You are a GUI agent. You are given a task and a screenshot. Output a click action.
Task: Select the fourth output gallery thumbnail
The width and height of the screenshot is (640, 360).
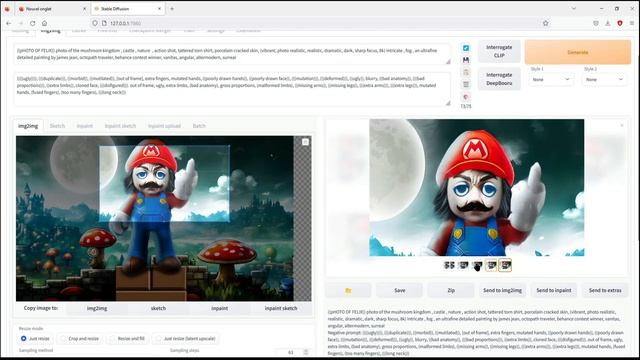[x=491, y=266]
